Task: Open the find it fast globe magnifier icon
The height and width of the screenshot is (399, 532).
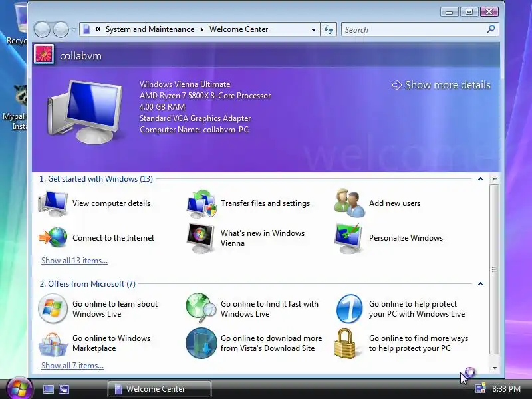Action: click(x=201, y=308)
